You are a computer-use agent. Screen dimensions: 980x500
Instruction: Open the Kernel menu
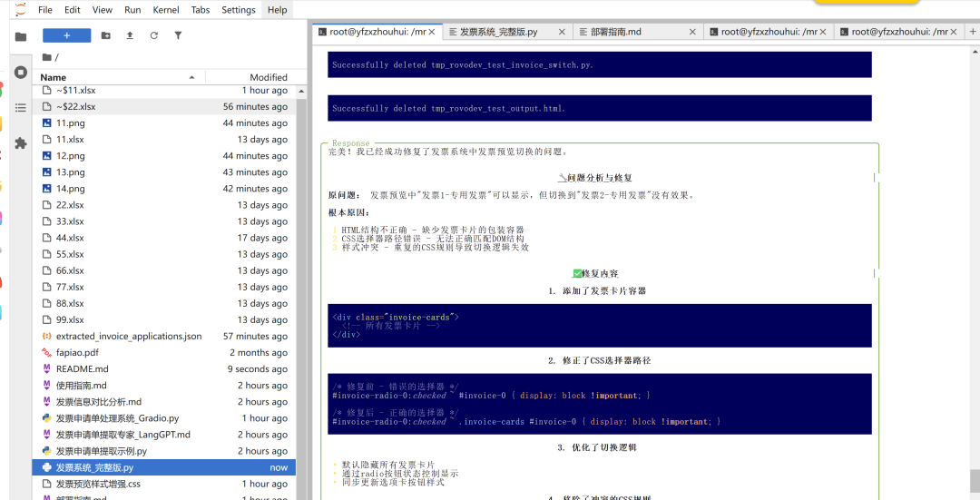tap(166, 10)
